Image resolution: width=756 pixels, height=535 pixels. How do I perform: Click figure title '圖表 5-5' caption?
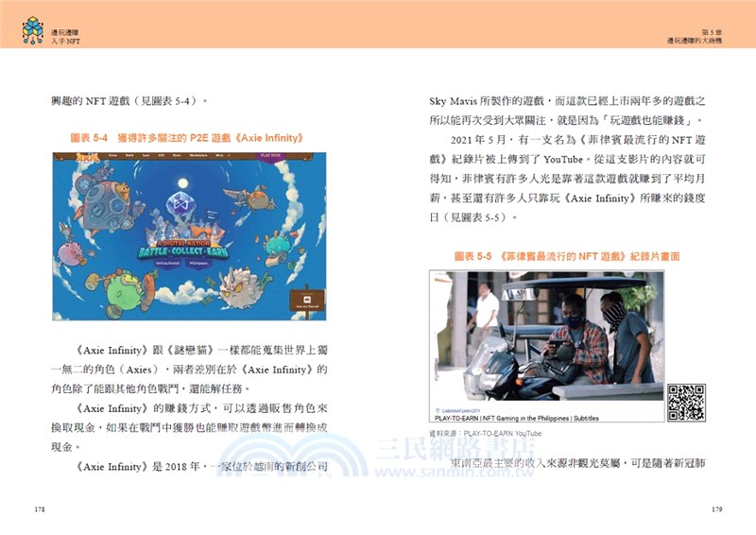(567, 256)
